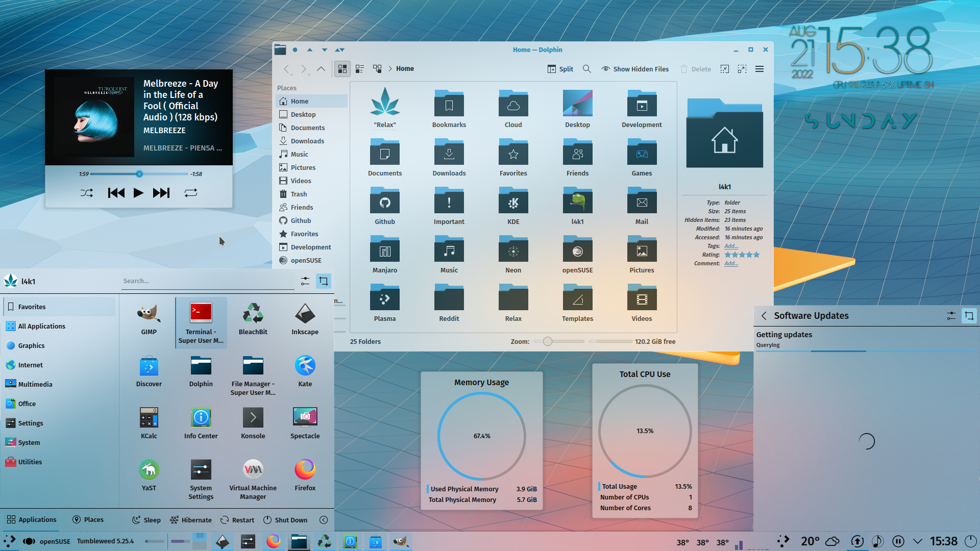Collapse the launcher power options arrow
This screenshot has height=551, width=980.
[x=324, y=520]
